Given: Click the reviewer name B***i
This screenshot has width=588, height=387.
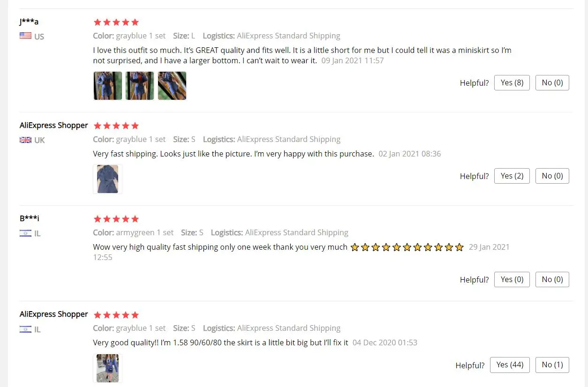Looking at the screenshot, I should click(x=30, y=218).
